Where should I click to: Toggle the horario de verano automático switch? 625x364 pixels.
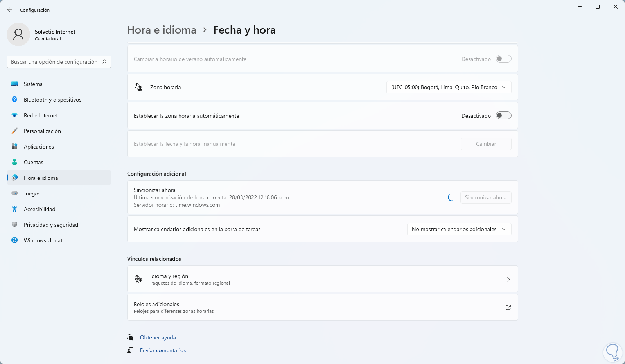point(503,59)
